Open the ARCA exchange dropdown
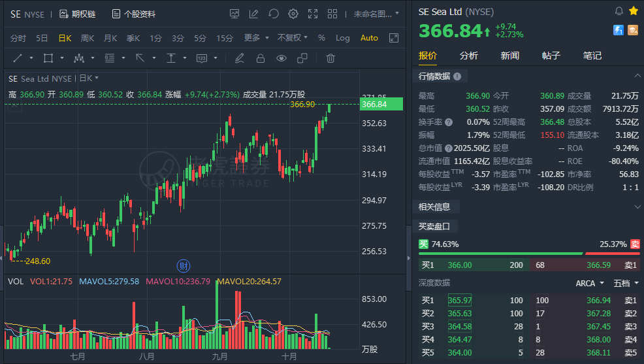Viewport: 644px width, 364px height. tap(590, 283)
